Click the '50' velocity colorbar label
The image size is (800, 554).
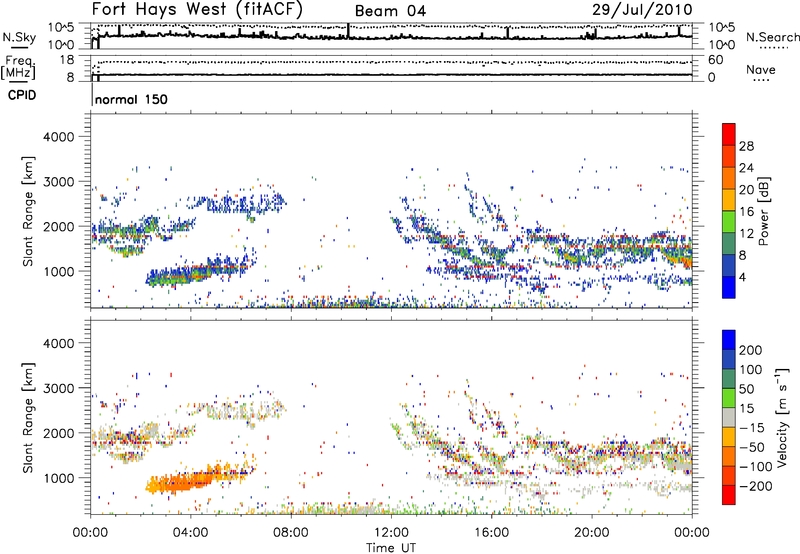click(x=746, y=389)
